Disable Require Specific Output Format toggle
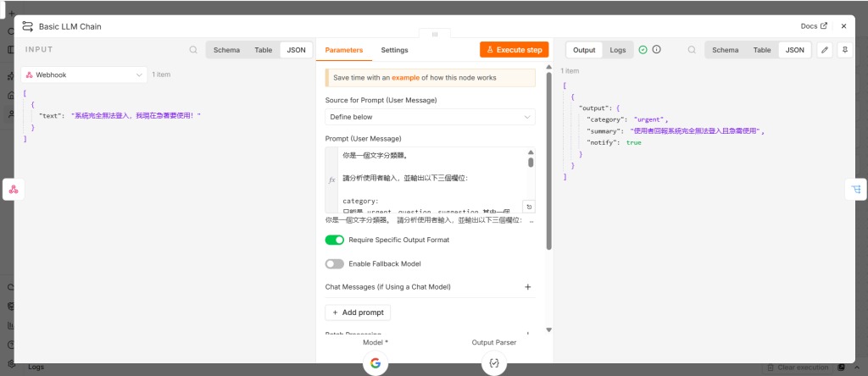 pyautogui.click(x=334, y=240)
